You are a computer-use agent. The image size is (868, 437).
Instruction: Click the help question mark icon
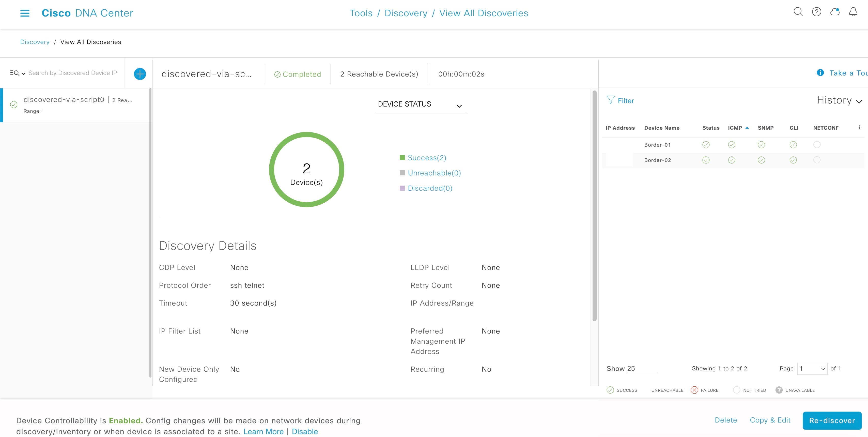[x=815, y=12]
